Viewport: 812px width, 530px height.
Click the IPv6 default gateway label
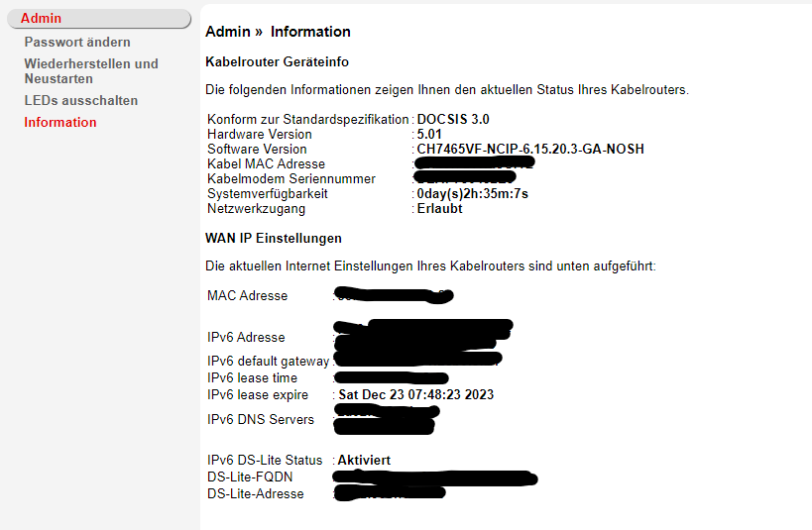coord(269,361)
